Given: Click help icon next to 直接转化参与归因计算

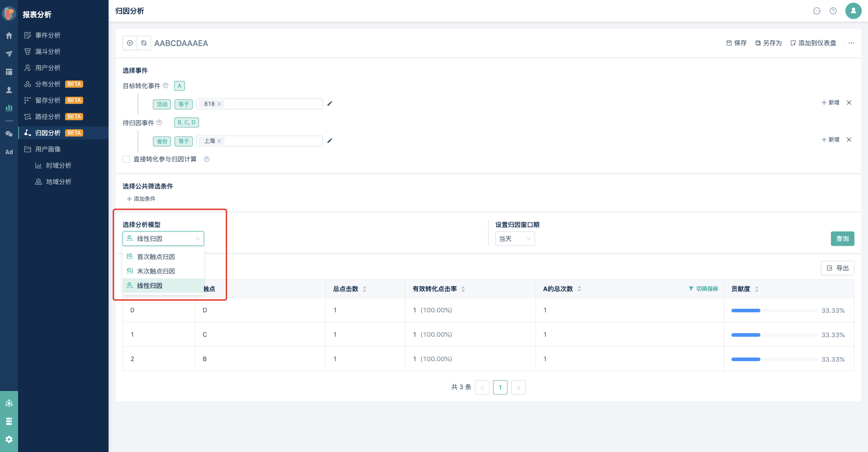Looking at the screenshot, I should point(207,159).
